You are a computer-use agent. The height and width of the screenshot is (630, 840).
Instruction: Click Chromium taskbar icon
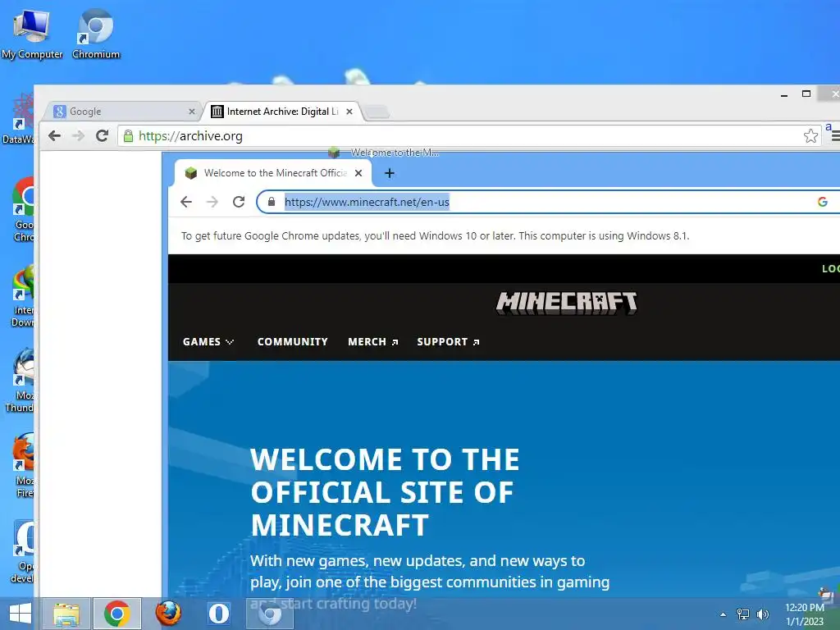click(x=270, y=614)
